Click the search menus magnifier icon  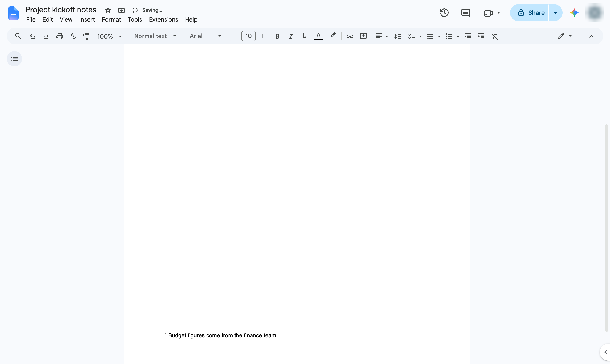point(18,36)
